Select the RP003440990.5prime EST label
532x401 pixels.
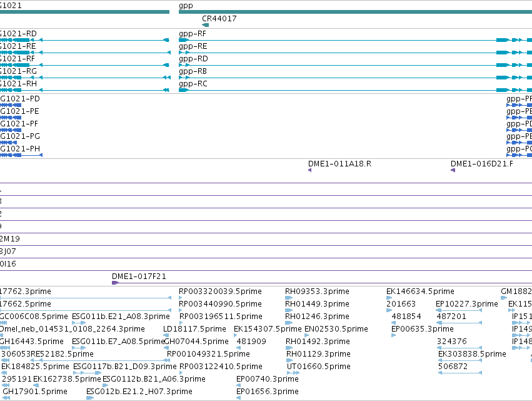(x=220, y=304)
